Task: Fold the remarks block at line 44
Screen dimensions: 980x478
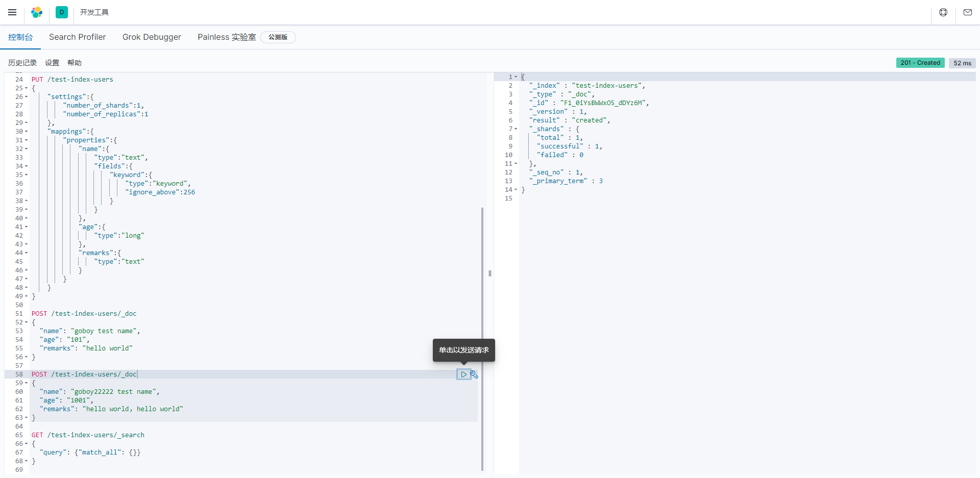Action: pos(27,253)
